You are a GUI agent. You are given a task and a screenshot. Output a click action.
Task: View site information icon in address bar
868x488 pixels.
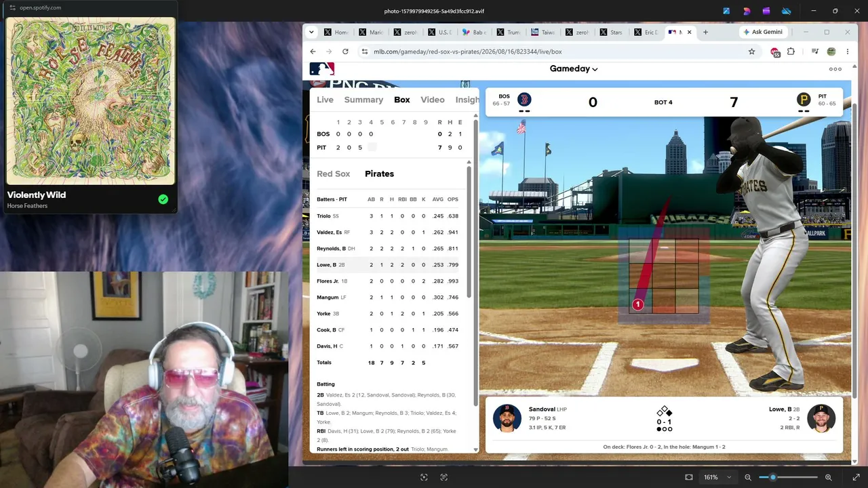click(365, 52)
